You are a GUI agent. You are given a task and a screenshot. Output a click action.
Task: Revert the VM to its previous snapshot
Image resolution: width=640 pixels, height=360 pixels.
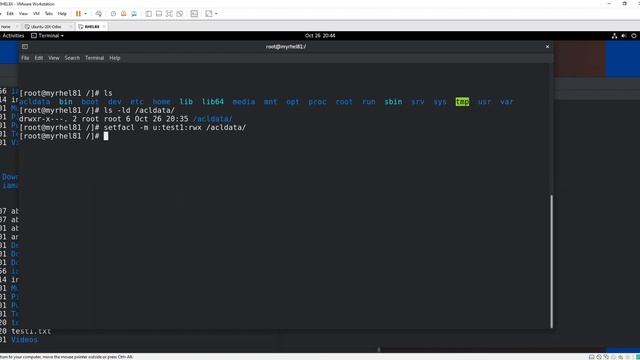click(123, 13)
